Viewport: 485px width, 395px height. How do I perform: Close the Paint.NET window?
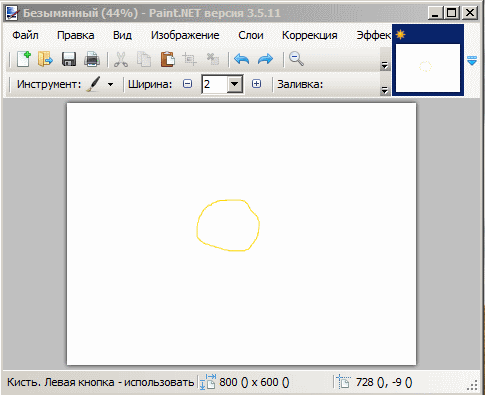point(470,13)
